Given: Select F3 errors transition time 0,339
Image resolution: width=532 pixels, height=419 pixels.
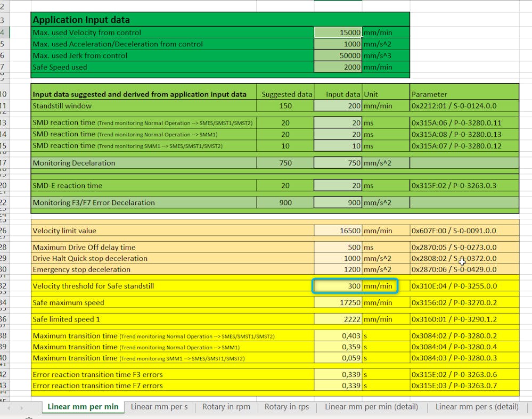Looking at the screenshot, I should [x=338, y=375].
